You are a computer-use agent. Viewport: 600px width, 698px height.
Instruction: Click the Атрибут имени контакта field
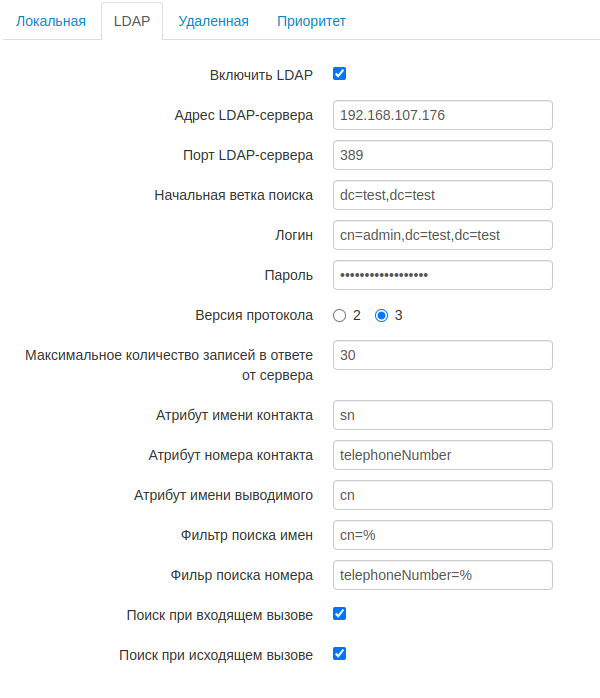click(x=442, y=415)
